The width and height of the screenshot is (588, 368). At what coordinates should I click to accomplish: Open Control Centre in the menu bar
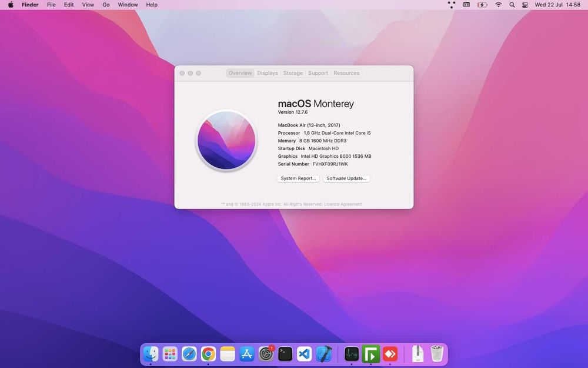pyautogui.click(x=525, y=5)
